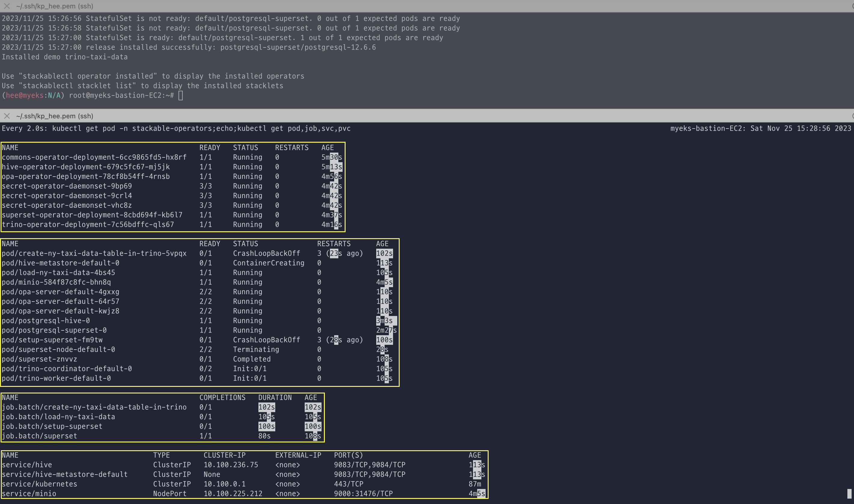Select top pane title ~/.ssh/kp_hee.pem (ssh)
Viewport: 854px width, 504px height.
[x=54, y=6]
